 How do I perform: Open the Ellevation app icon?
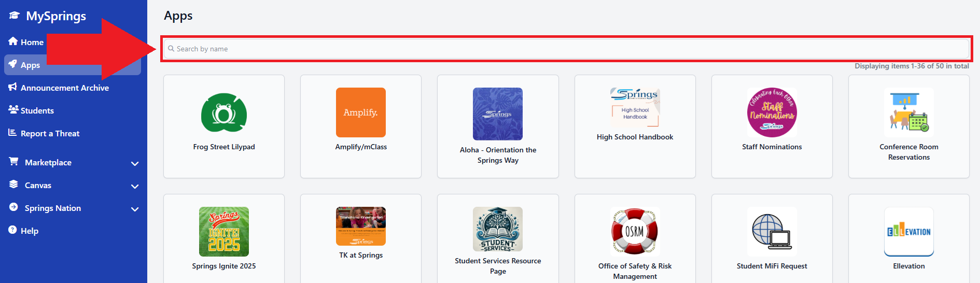pyautogui.click(x=908, y=232)
